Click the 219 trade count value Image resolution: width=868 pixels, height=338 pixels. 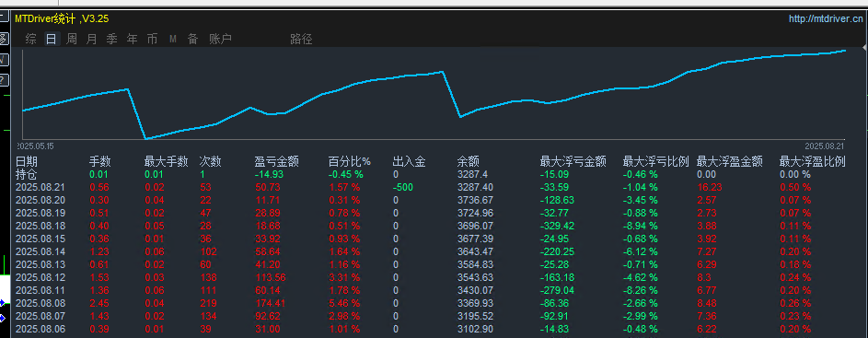tap(208, 303)
